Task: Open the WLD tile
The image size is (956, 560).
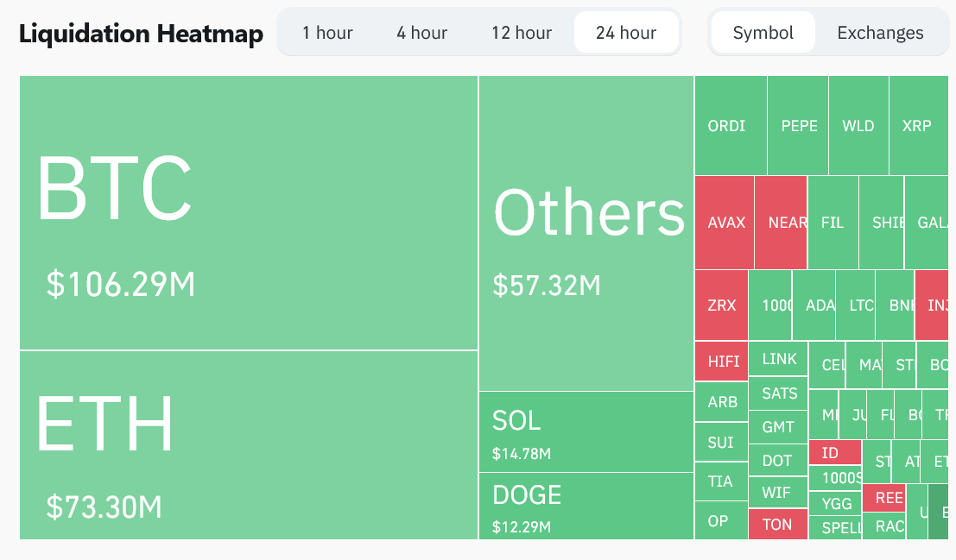Action: [858, 125]
